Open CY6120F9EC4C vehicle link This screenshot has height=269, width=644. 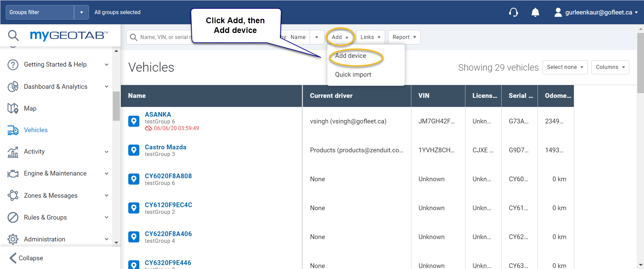tap(169, 205)
